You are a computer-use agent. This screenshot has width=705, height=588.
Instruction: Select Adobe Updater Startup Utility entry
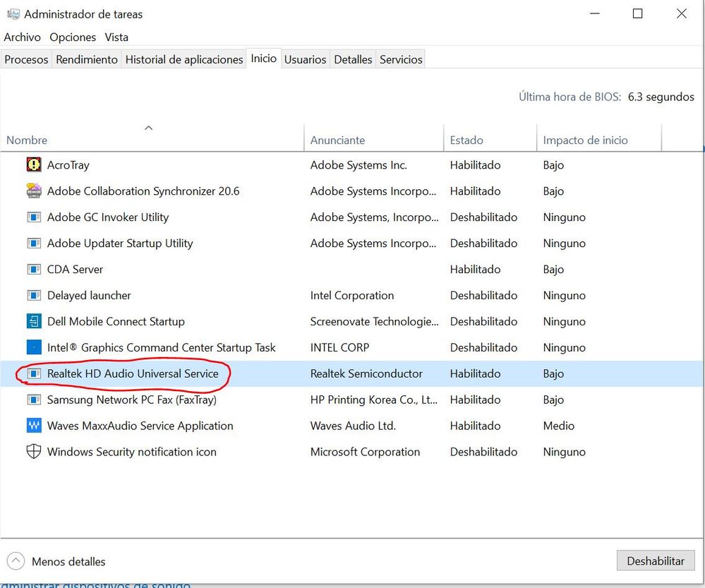coord(120,244)
